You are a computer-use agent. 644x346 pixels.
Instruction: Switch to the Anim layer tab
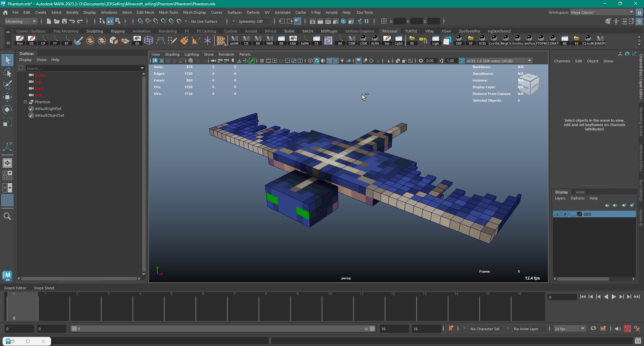point(580,192)
